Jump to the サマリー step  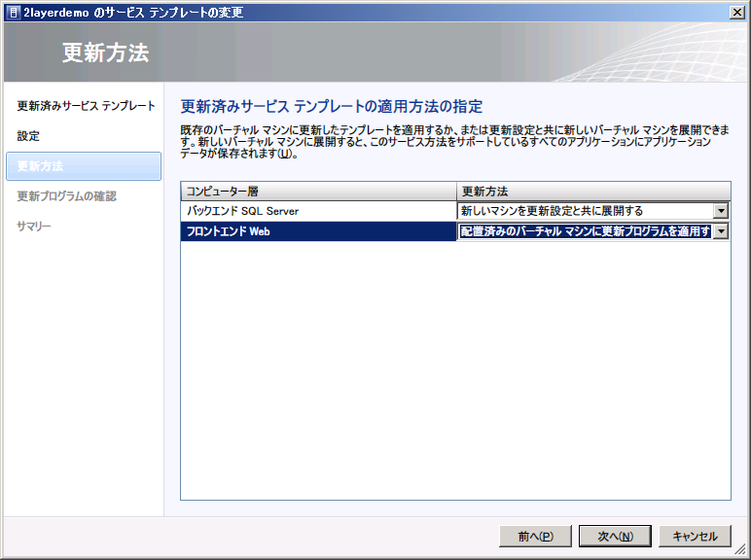pos(33,227)
